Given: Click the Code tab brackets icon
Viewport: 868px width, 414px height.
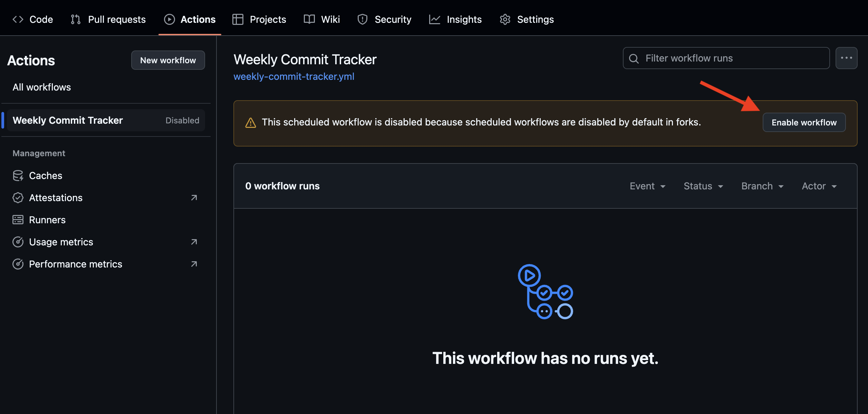Looking at the screenshot, I should pos(18,19).
